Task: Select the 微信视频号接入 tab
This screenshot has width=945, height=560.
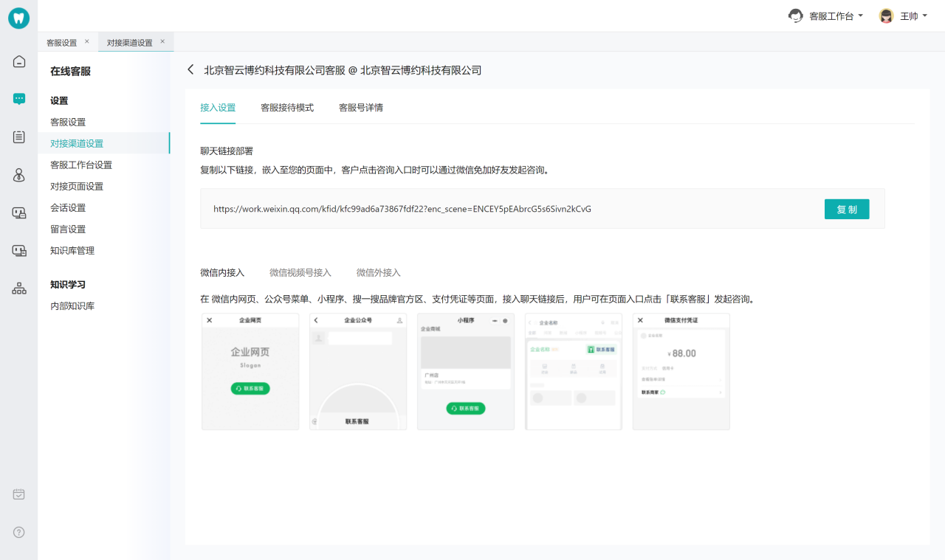Action: click(300, 272)
